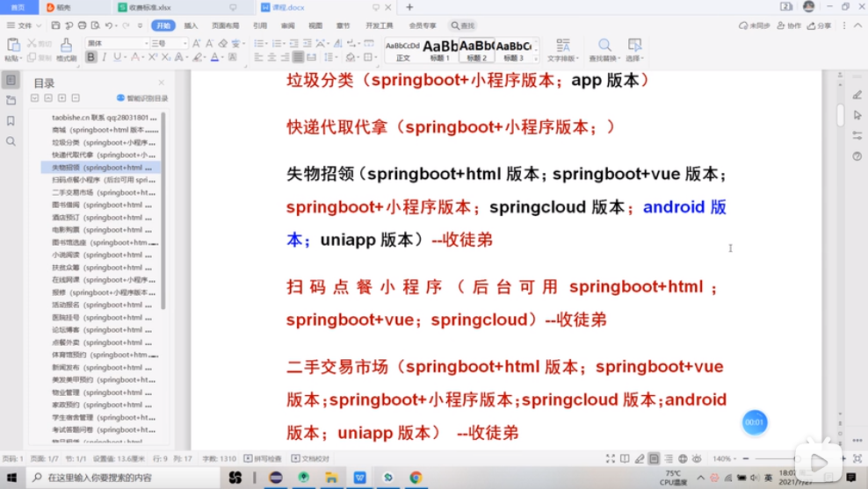Click the Collaborate (协作) button

tap(789, 25)
